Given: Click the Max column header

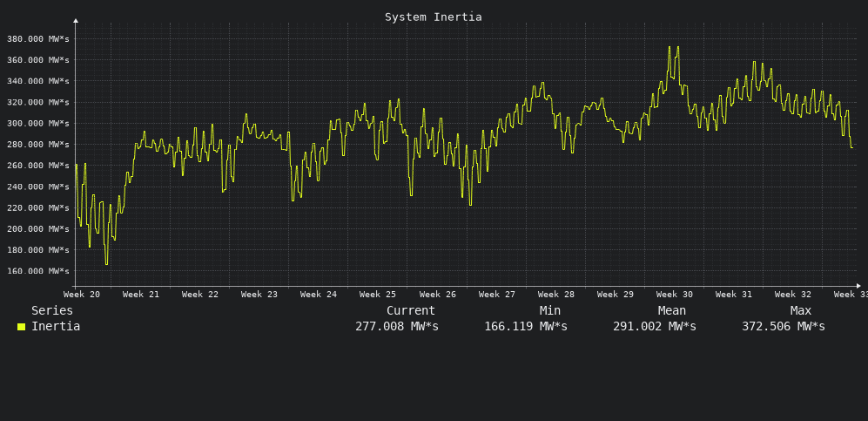Looking at the screenshot, I should [801, 310].
